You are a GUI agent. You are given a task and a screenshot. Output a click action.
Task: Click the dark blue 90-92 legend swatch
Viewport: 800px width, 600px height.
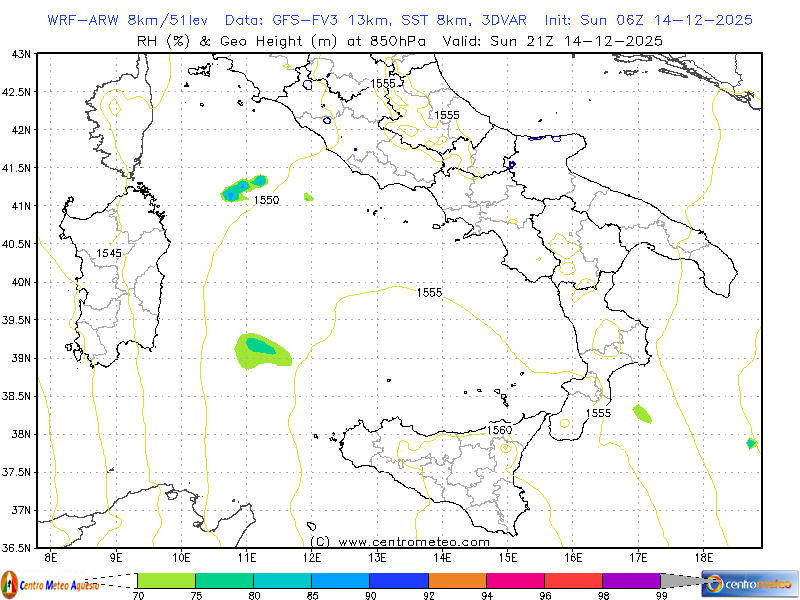click(399, 581)
